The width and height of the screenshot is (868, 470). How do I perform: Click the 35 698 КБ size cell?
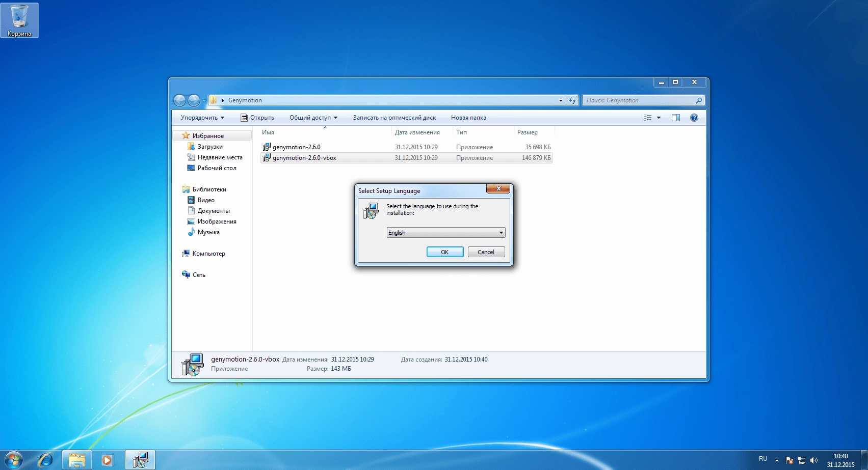538,147
